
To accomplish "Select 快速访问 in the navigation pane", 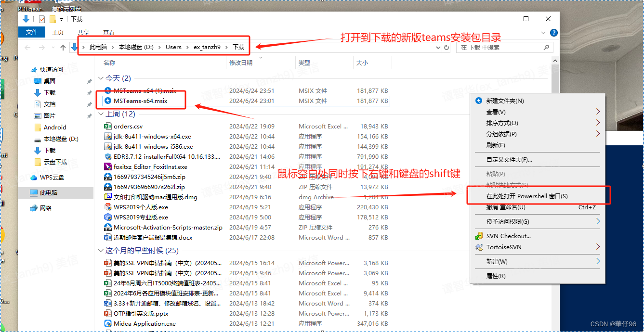I will 51,70.
